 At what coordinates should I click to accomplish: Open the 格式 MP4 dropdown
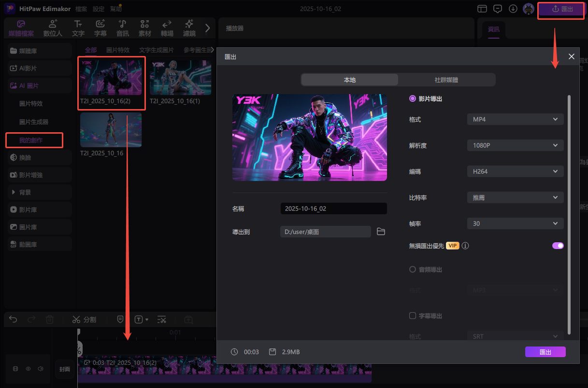(515, 119)
